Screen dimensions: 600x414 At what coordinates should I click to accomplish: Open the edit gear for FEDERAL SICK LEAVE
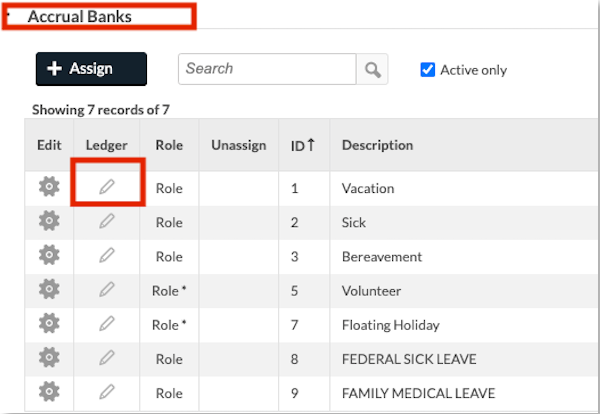tap(49, 357)
